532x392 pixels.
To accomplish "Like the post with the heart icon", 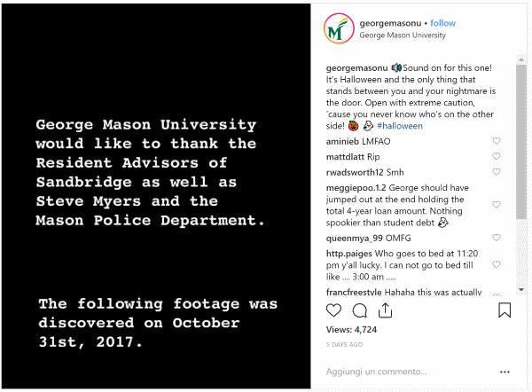I will click(x=333, y=310).
